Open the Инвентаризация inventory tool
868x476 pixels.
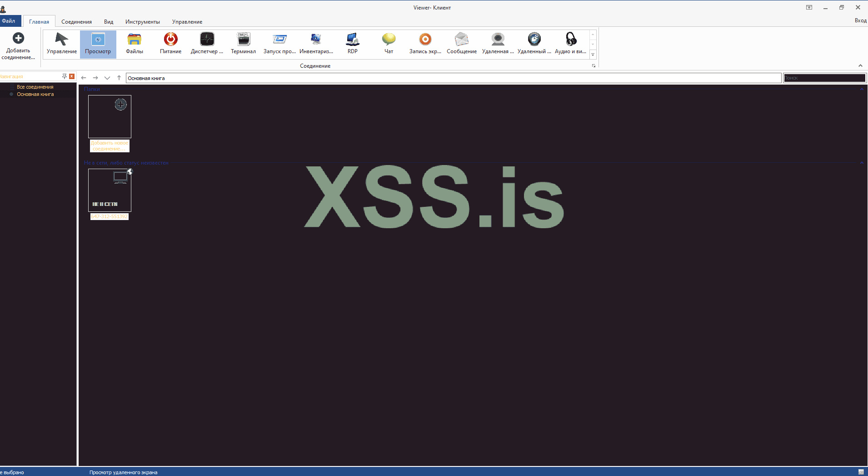(x=316, y=44)
